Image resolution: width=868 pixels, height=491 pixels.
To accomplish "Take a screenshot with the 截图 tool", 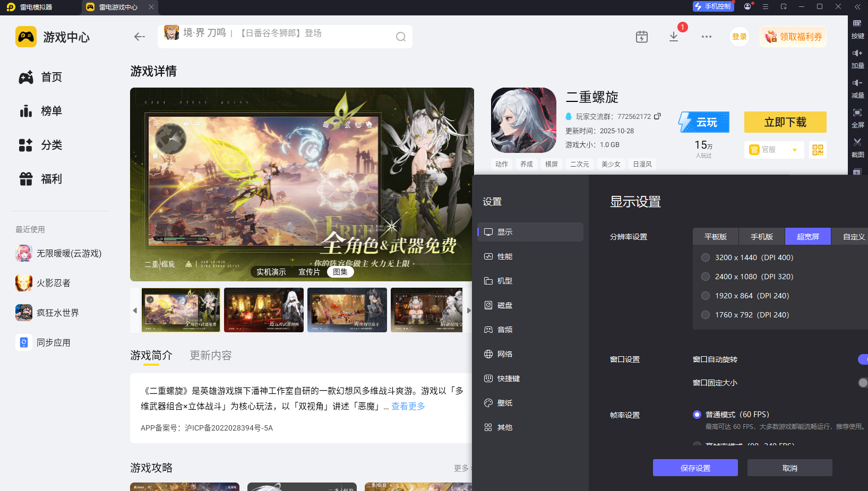I will (858, 148).
